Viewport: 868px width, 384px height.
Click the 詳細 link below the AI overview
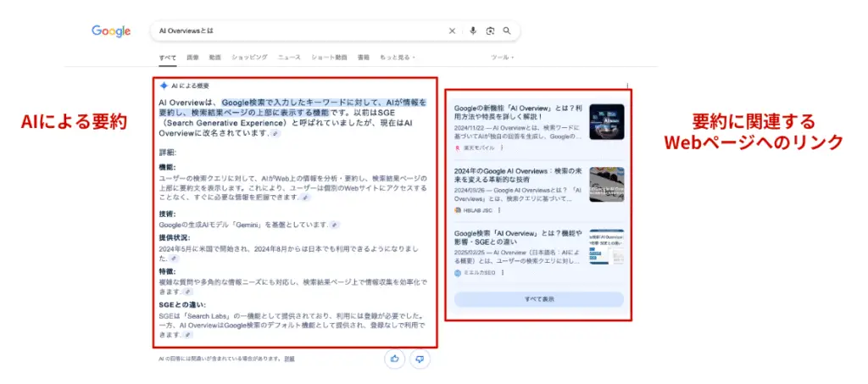coord(290,359)
